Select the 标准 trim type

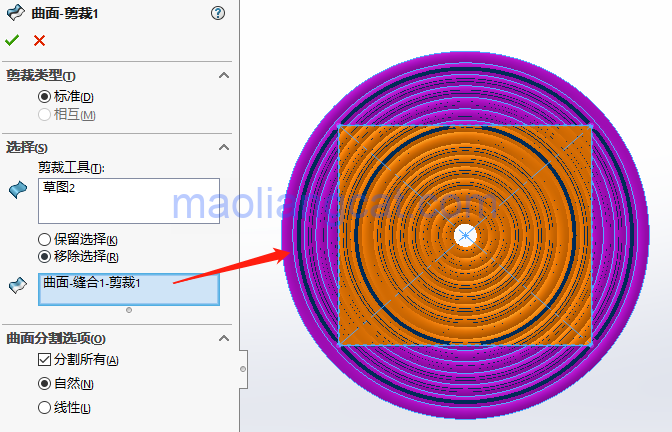[44, 96]
